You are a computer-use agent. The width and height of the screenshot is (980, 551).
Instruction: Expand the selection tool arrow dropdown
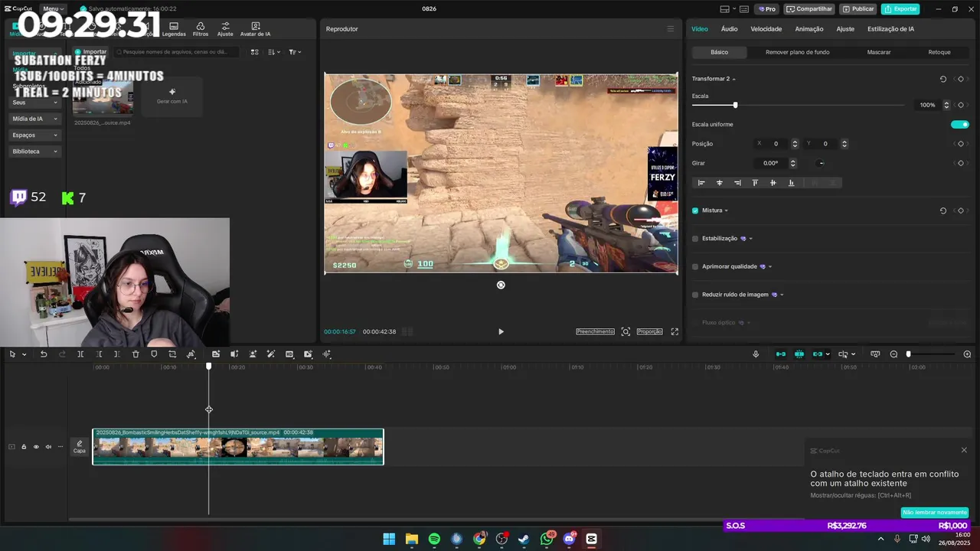tap(24, 354)
